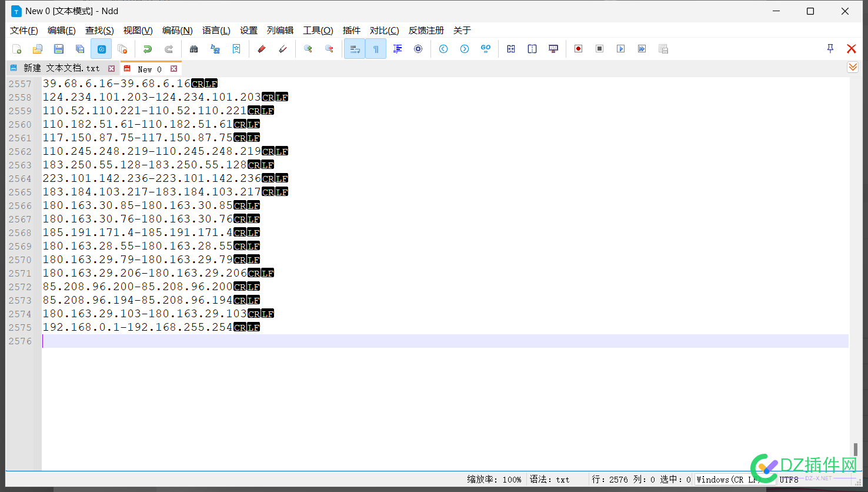Save recorded macro icon
The width and height of the screenshot is (868, 492).
point(663,49)
